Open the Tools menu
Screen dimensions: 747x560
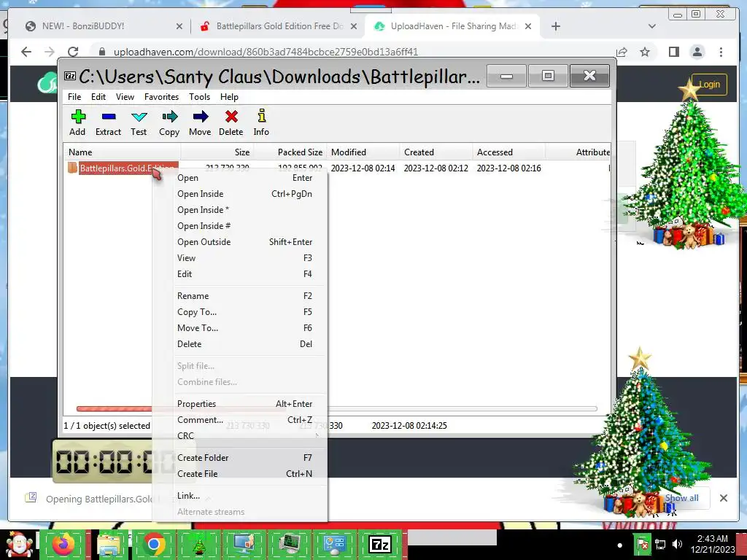click(x=199, y=97)
